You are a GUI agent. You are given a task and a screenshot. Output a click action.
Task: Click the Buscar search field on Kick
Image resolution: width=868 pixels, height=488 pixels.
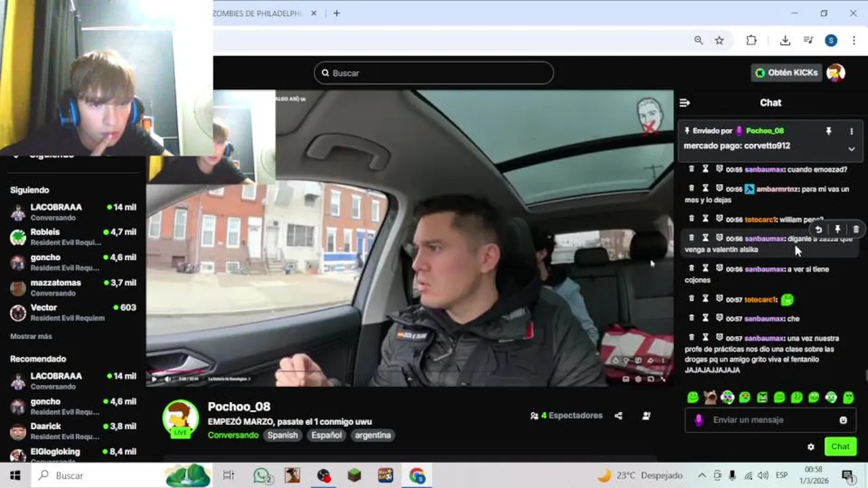434,73
